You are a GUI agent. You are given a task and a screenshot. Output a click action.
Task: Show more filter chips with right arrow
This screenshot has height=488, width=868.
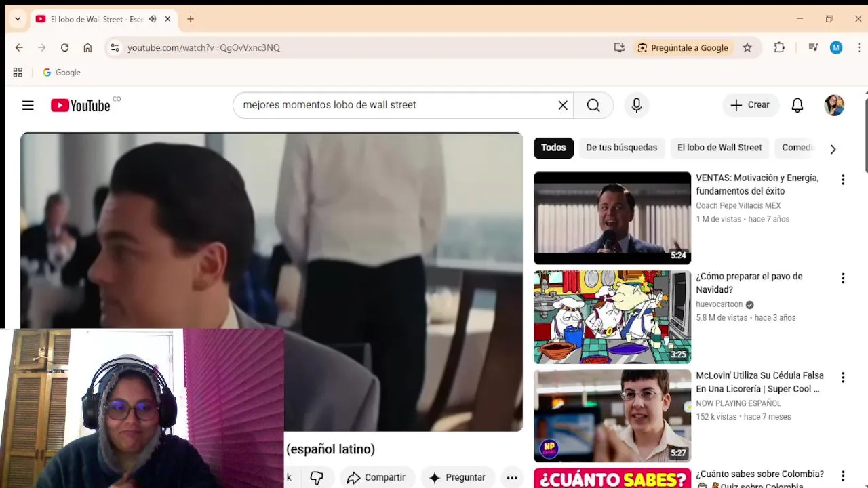833,149
